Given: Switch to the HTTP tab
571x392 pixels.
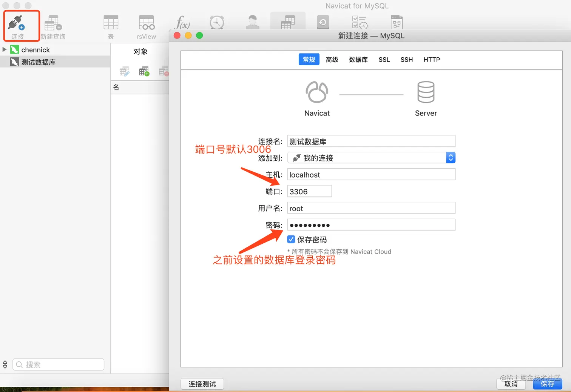Looking at the screenshot, I should 432,60.
